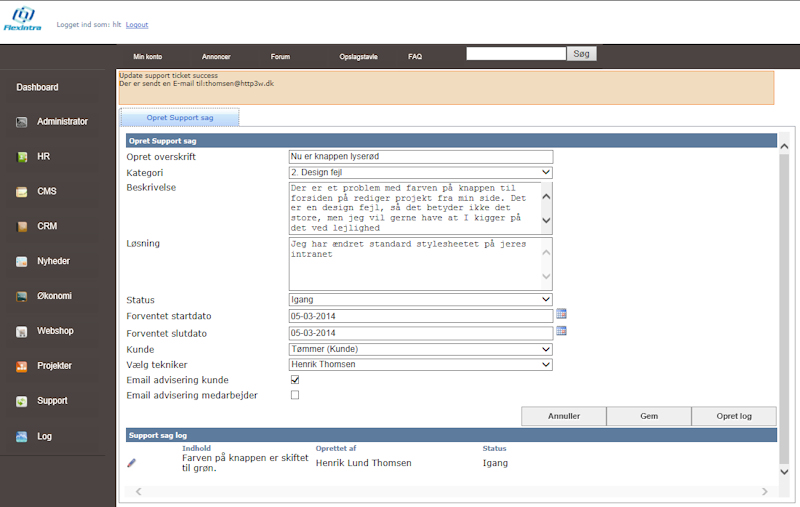Open CMS via its sidebar icon

(21, 192)
